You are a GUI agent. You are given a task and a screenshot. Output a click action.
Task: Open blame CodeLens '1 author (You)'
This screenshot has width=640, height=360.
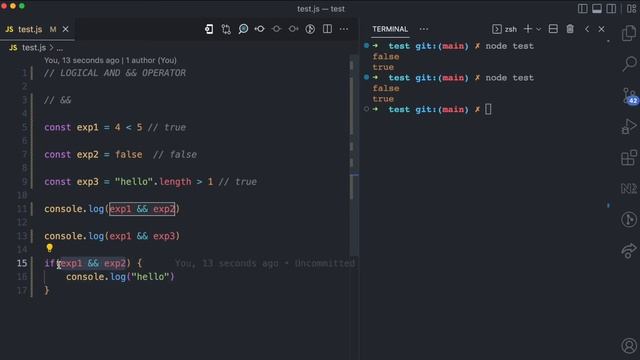[x=151, y=60]
